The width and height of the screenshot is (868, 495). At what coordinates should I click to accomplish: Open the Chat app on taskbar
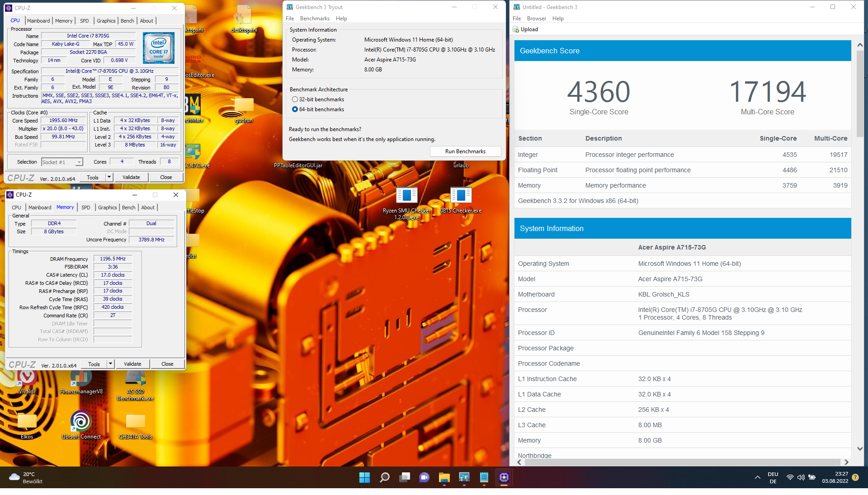424,477
